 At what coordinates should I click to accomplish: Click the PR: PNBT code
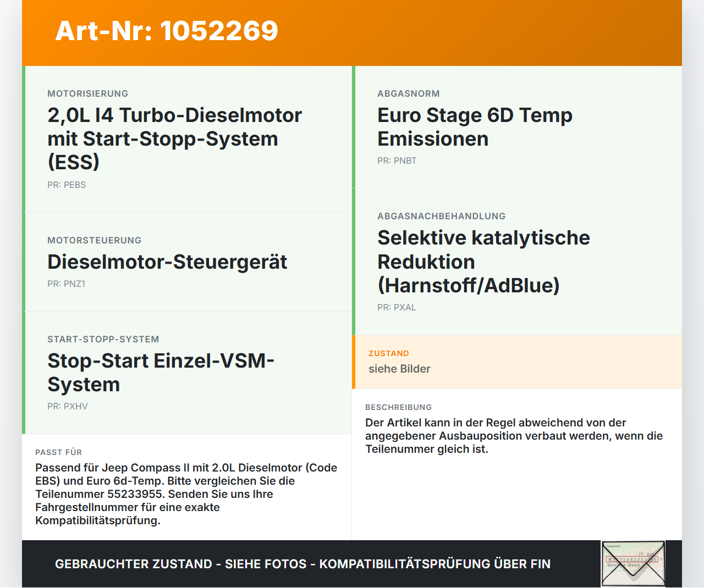point(397,160)
